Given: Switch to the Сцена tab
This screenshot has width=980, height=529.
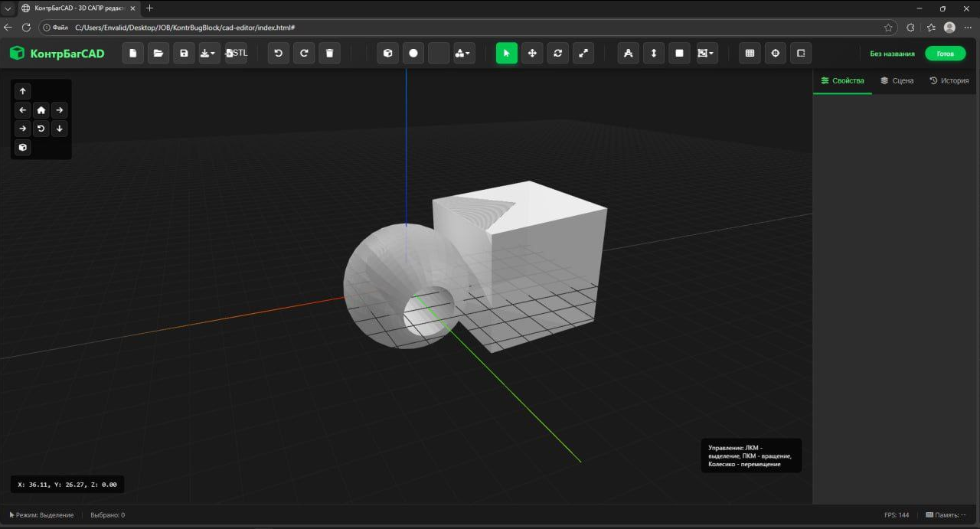Looking at the screenshot, I should tap(897, 80).
